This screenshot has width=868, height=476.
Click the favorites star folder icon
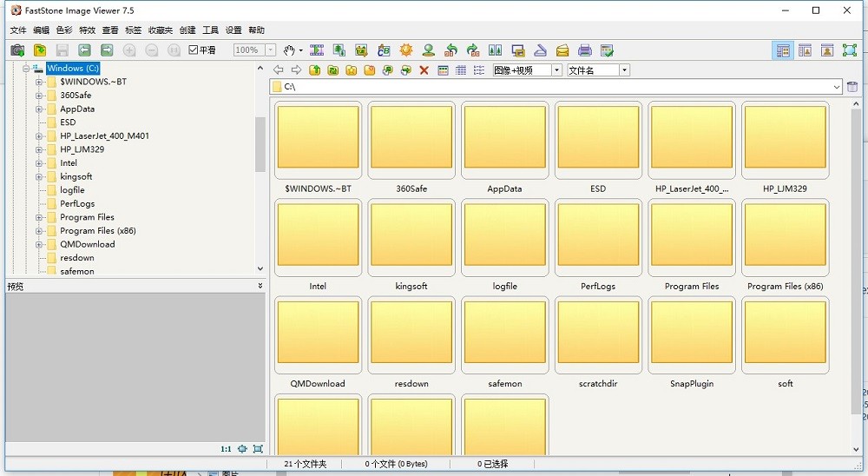[351, 69]
